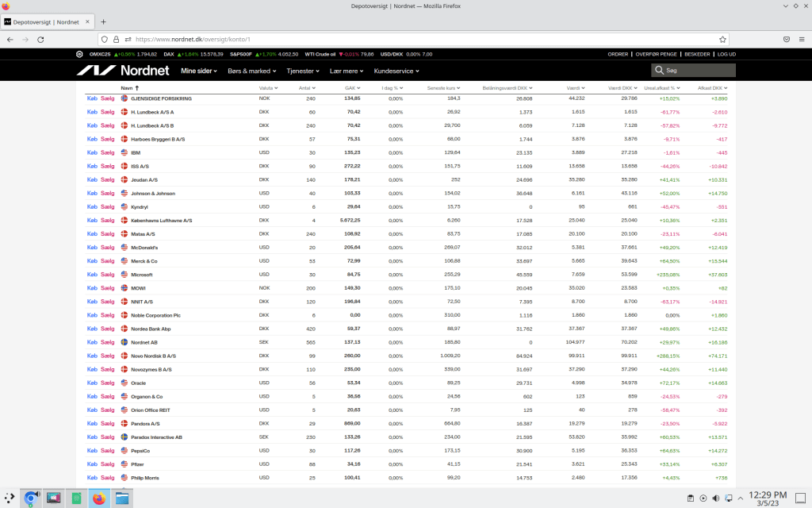Sort the table by Navn column
812x508 pixels.
(x=128, y=88)
